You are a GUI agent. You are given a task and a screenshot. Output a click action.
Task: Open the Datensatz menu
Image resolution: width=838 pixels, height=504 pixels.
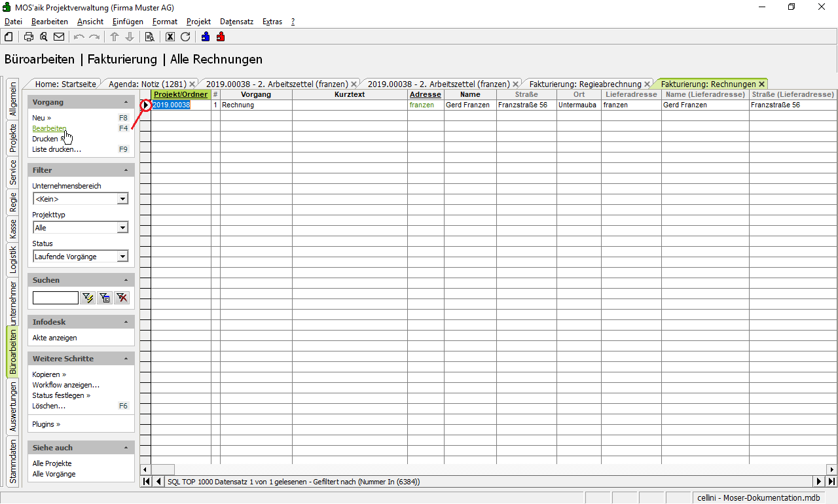coord(236,22)
